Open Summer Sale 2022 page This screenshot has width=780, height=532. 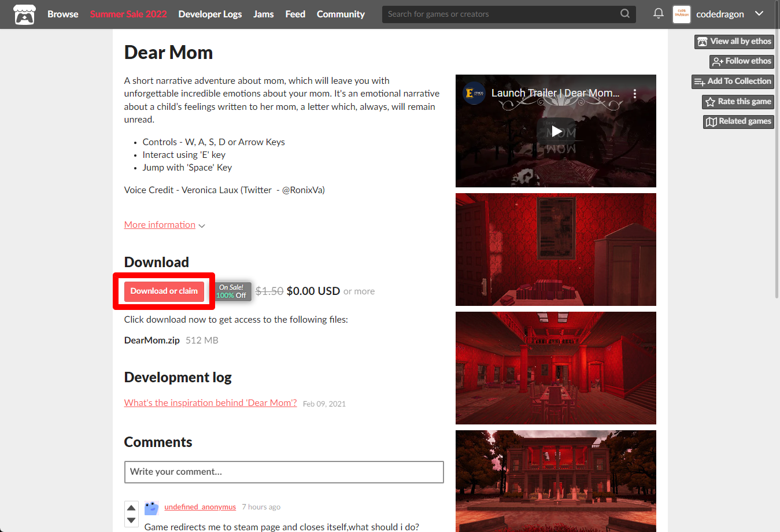pyautogui.click(x=128, y=14)
